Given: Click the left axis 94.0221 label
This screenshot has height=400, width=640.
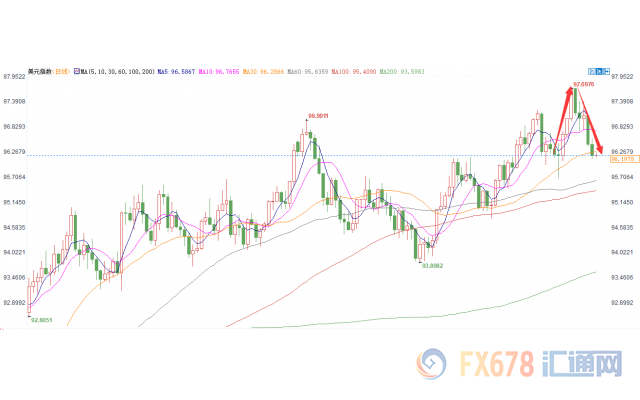Looking at the screenshot, I should pos(14,253).
